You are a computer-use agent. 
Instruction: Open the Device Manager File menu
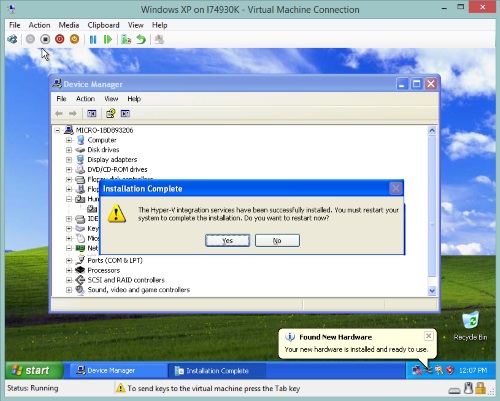pyautogui.click(x=61, y=99)
